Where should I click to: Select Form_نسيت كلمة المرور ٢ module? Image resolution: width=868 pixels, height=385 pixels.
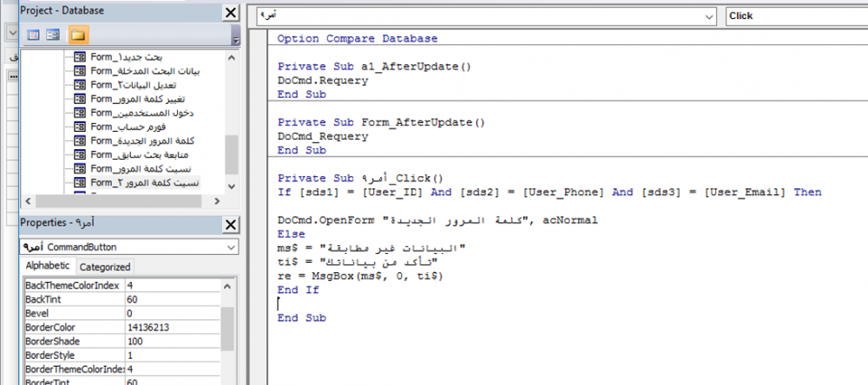click(x=145, y=182)
